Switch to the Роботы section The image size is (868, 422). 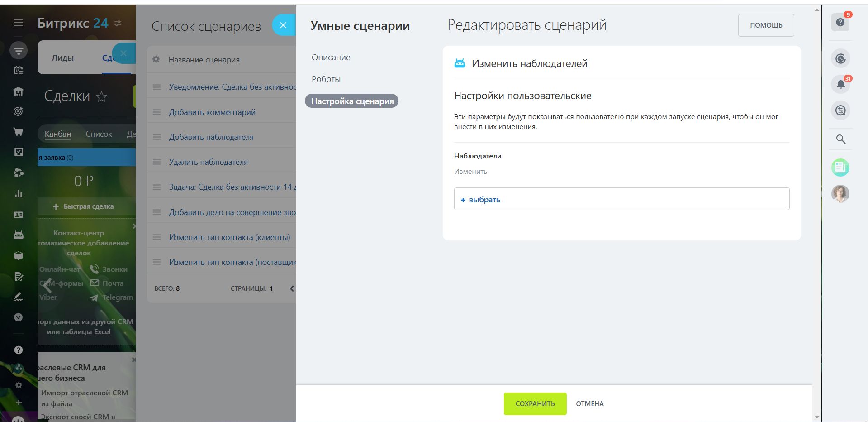[x=326, y=79]
